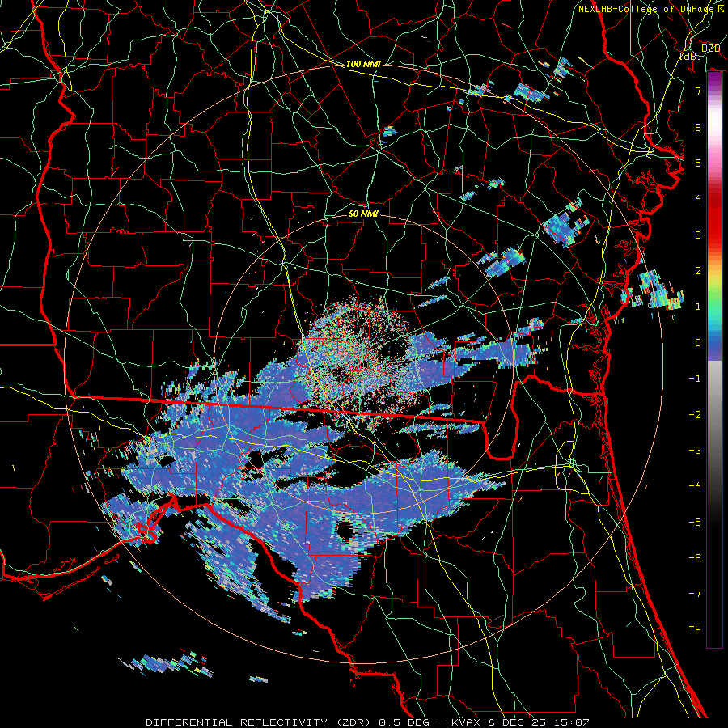This screenshot has width=728, height=728.
Task: Click the 7 value on the color scale
Action: coord(698,91)
